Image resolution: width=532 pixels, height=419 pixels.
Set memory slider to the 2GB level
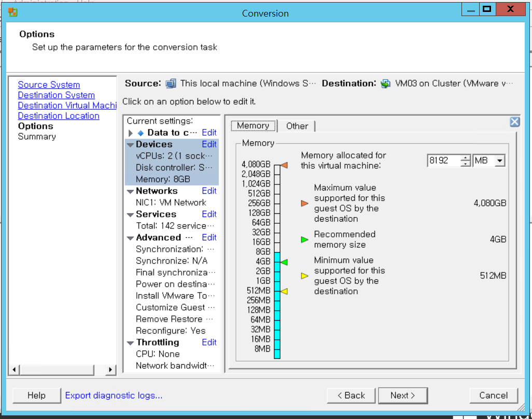277,271
